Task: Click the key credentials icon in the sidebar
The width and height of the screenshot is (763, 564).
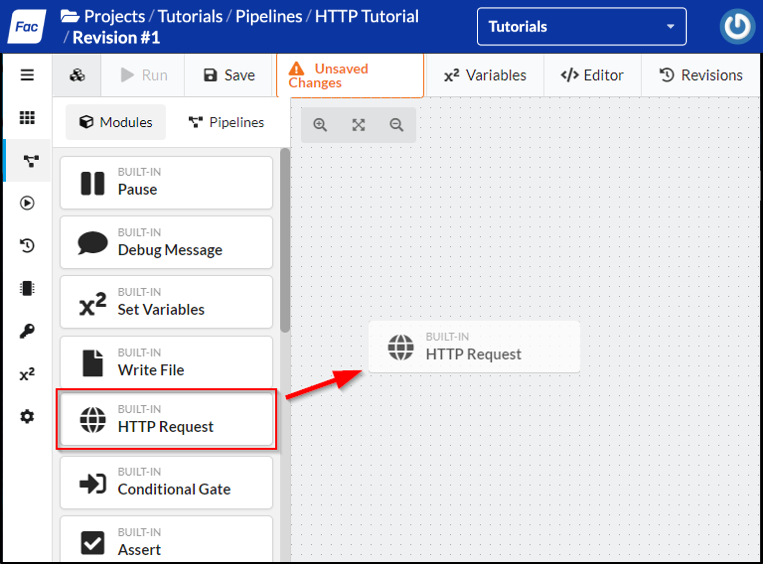Action: coord(27,331)
